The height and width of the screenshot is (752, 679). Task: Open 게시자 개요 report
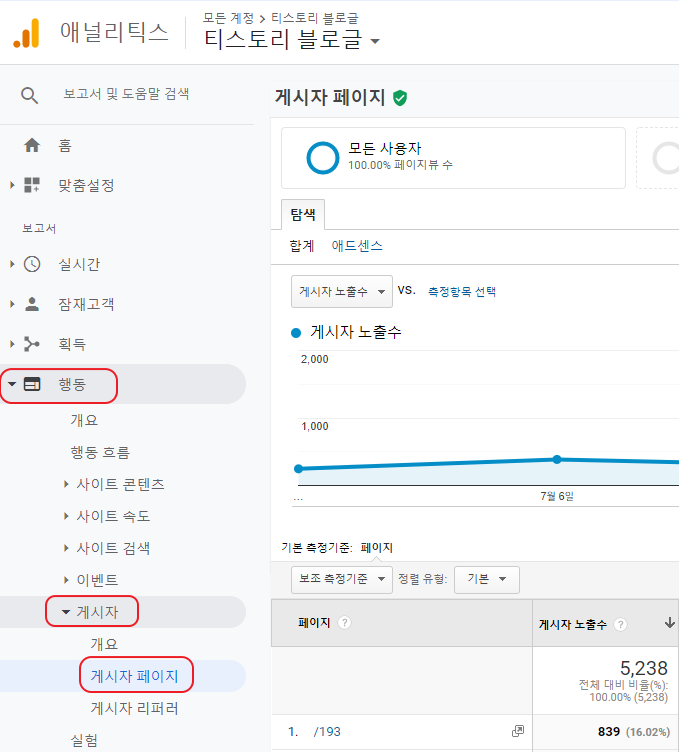(104, 644)
